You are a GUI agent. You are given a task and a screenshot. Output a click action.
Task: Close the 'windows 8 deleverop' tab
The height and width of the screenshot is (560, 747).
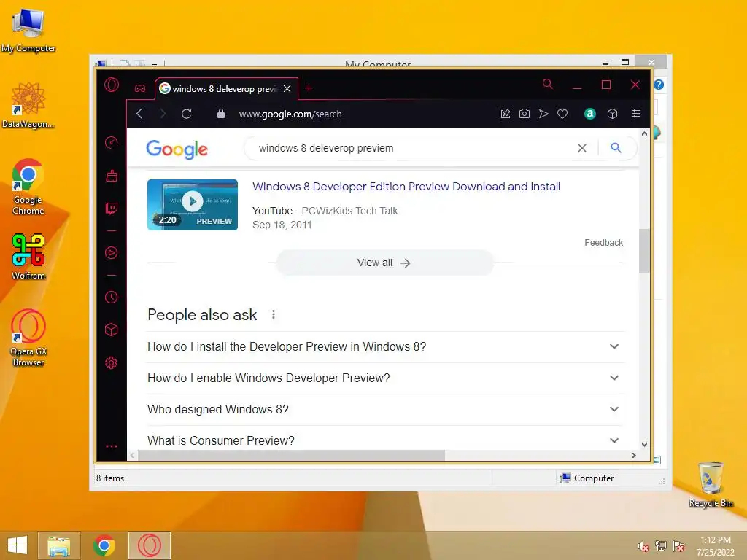(287, 88)
